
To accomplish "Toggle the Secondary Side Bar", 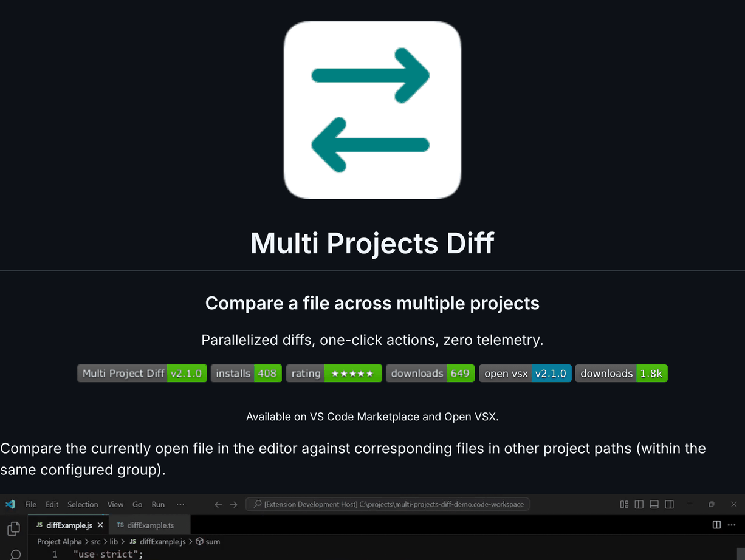I will 669,504.
